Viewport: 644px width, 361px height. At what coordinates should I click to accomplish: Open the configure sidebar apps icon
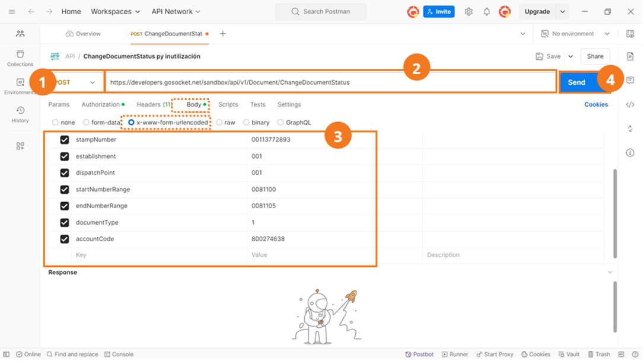click(20, 146)
